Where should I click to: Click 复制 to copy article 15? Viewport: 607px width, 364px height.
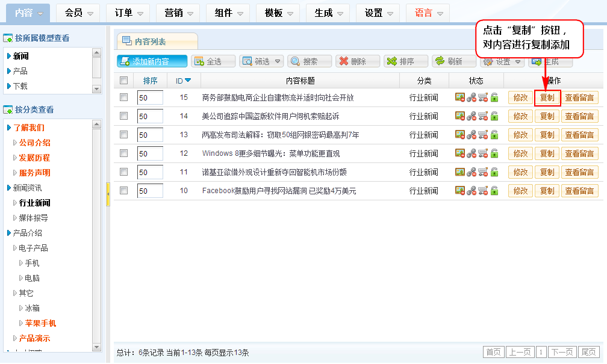tap(547, 98)
